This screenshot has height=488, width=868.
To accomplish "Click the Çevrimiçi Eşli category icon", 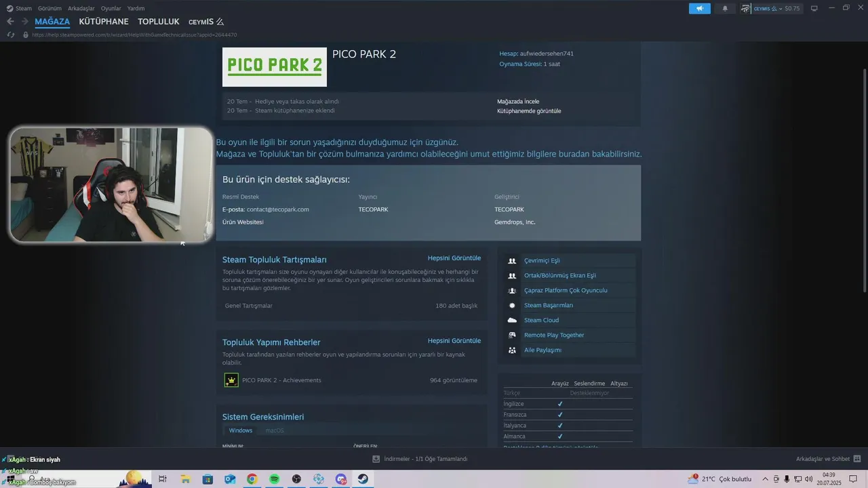I will (x=512, y=261).
